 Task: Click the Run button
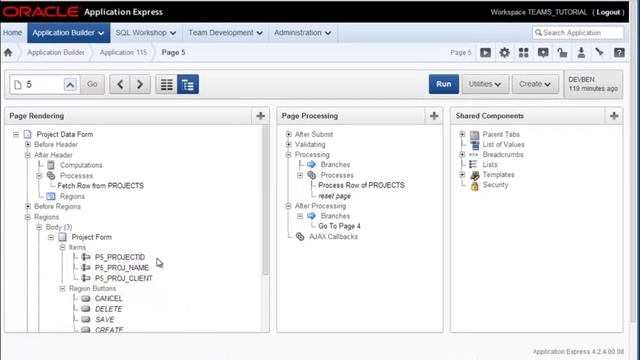click(x=444, y=84)
